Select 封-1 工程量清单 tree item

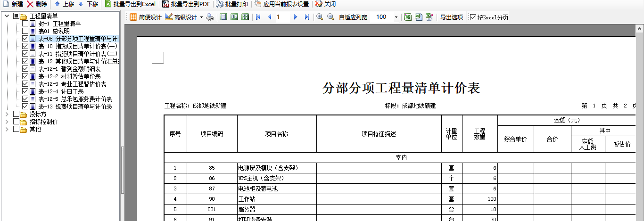(x=59, y=24)
